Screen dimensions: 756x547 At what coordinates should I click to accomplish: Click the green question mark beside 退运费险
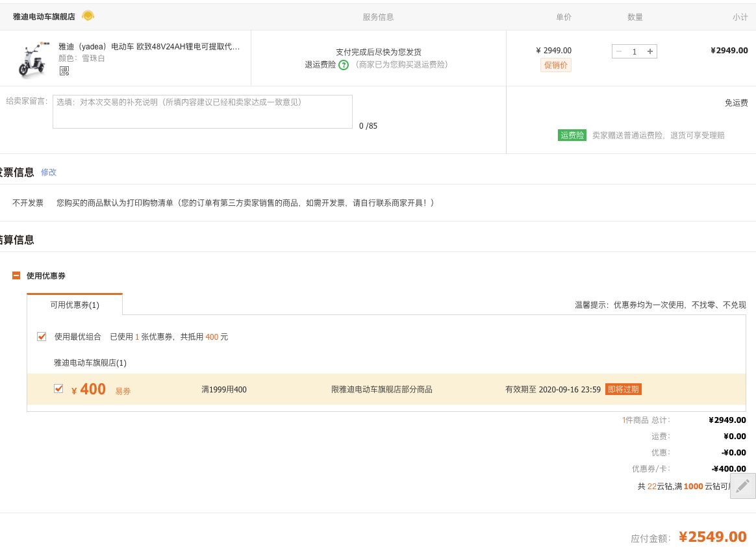tap(344, 65)
